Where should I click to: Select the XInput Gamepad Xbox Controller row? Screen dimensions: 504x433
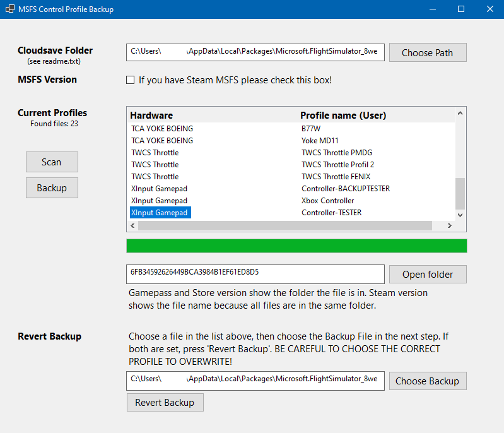point(292,201)
